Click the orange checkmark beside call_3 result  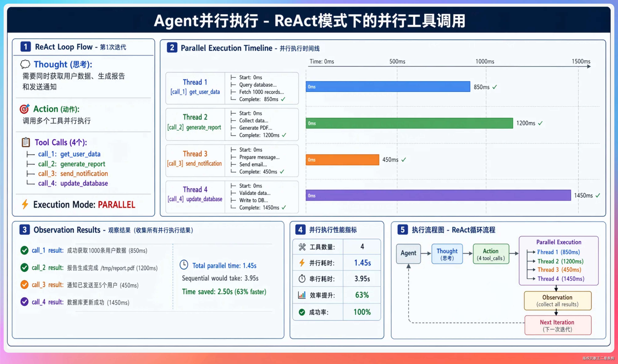tap(24, 285)
